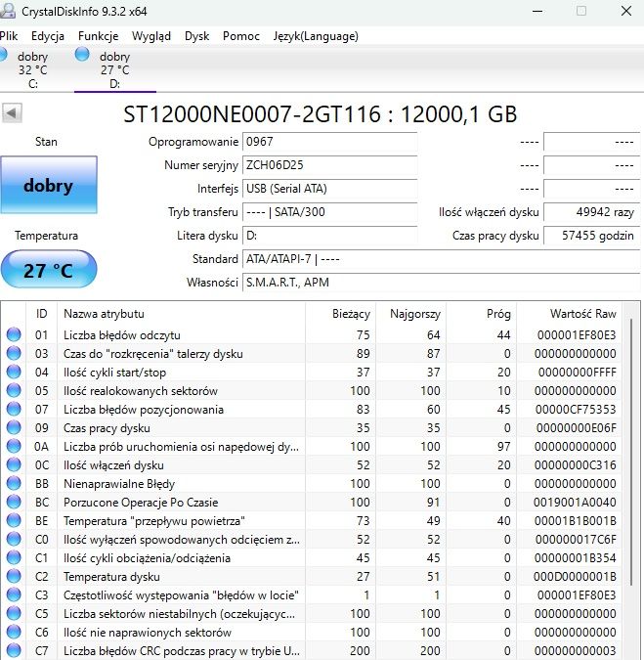644x660 pixels.
Task: Click the status icon for attribute 01
Action: click(14, 334)
